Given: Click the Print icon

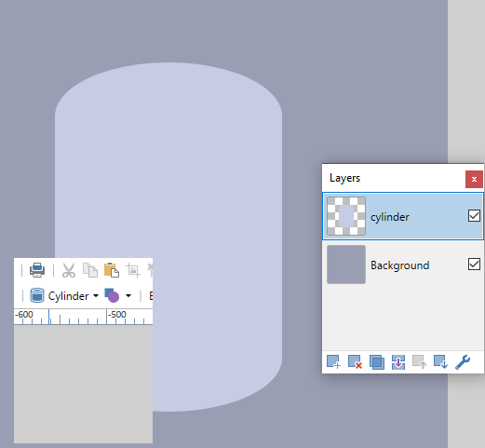Looking at the screenshot, I should (37, 270).
